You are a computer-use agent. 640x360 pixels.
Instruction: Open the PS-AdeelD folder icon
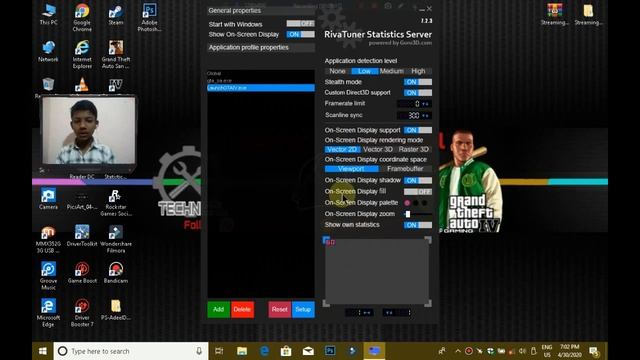click(x=116, y=309)
